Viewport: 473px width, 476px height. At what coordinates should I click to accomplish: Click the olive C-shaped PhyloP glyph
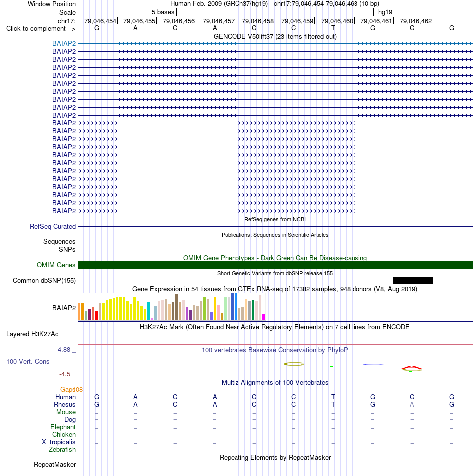tap(294, 364)
